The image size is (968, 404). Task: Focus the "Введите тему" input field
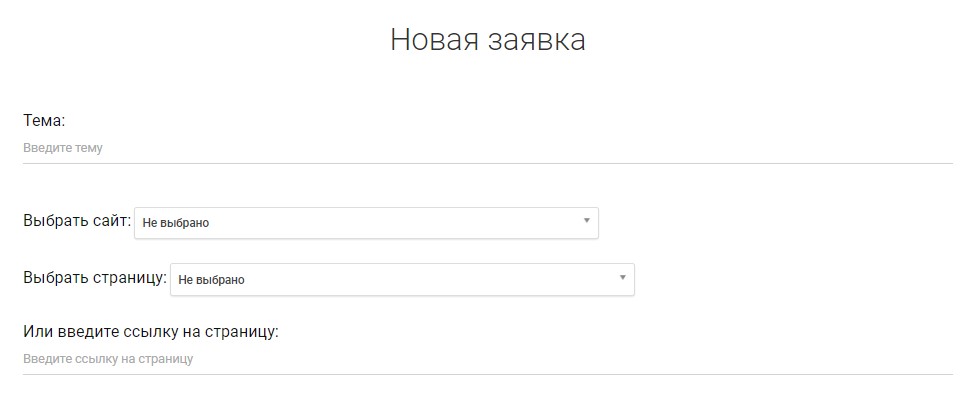point(487,148)
